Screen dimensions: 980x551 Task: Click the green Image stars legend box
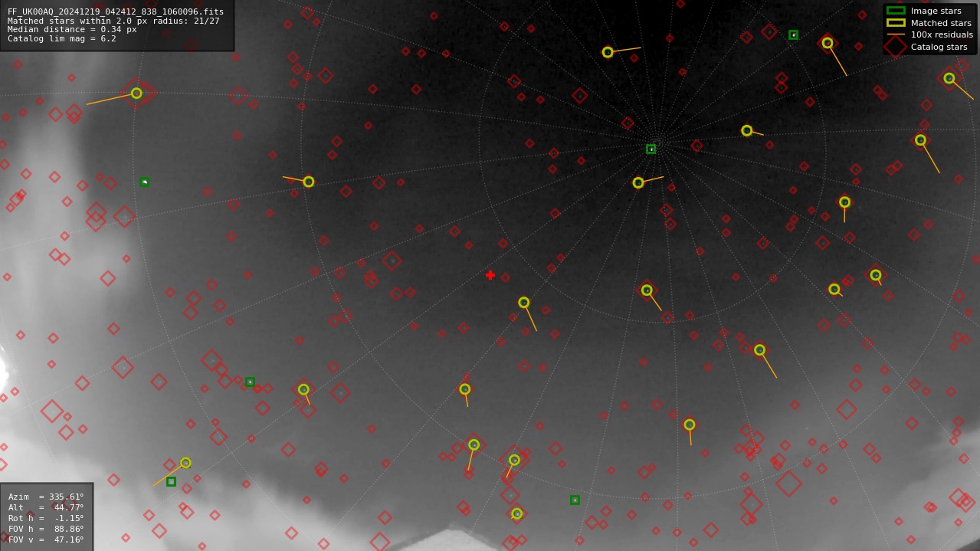[x=896, y=11]
